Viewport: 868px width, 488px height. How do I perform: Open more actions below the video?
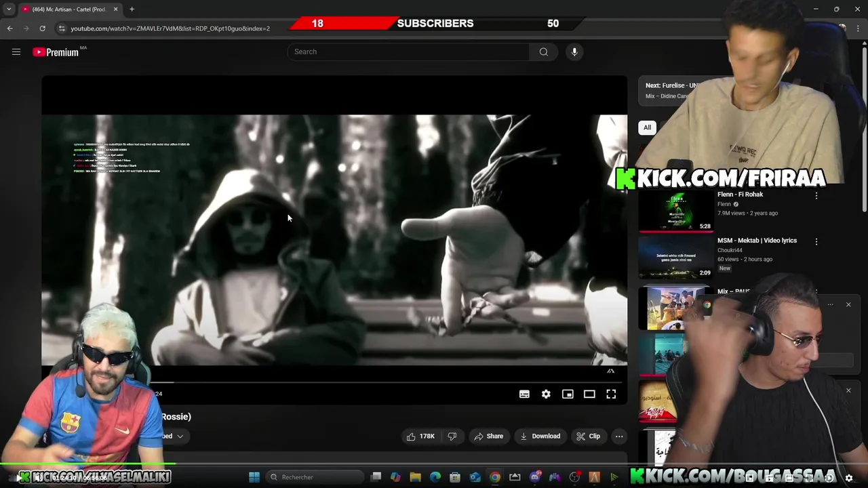pos(619,436)
